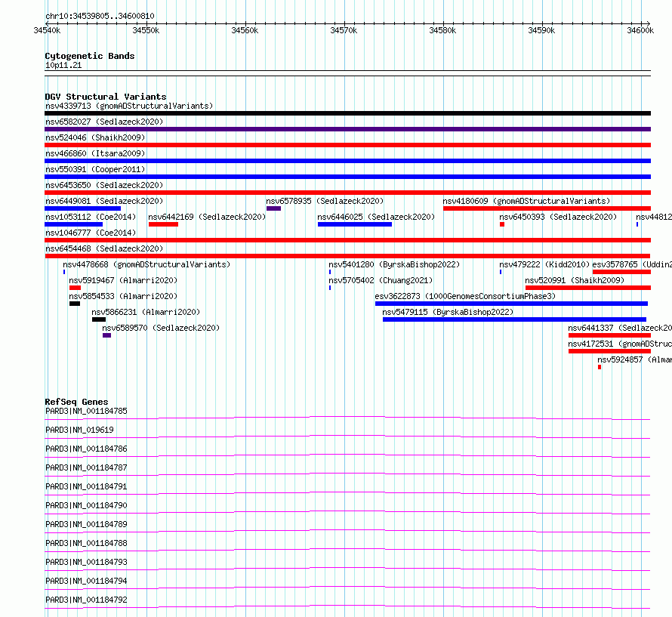The width and height of the screenshot is (672, 617).
Task: Click the 10p11.21 cytogenetic band label
Action: 63,65
